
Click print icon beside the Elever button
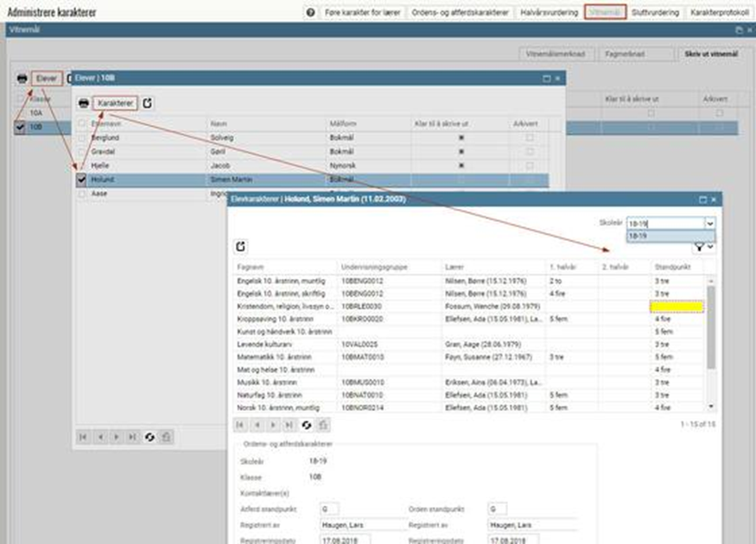tap(22, 79)
